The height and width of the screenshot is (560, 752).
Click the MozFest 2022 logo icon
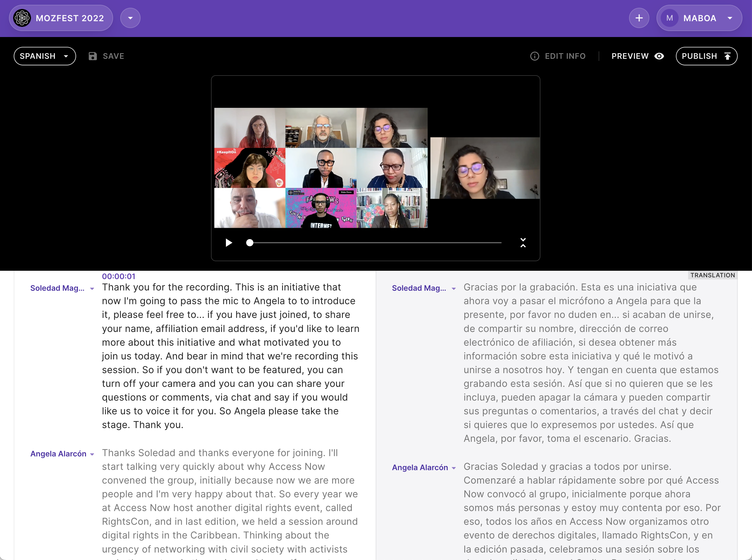tap(22, 18)
